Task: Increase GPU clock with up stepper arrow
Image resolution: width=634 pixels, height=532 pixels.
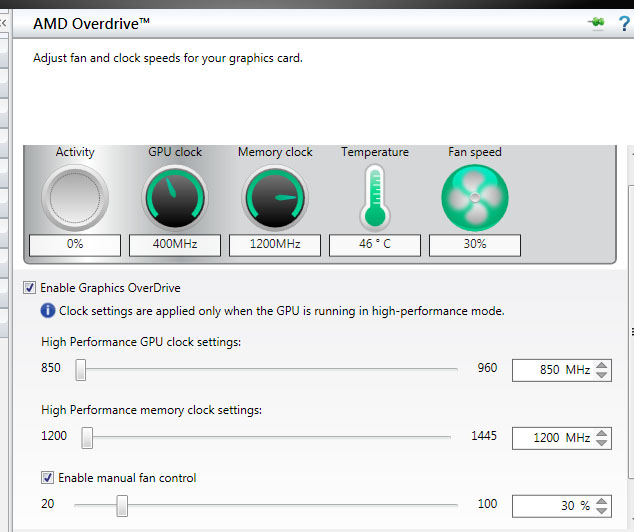Action: [602, 365]
